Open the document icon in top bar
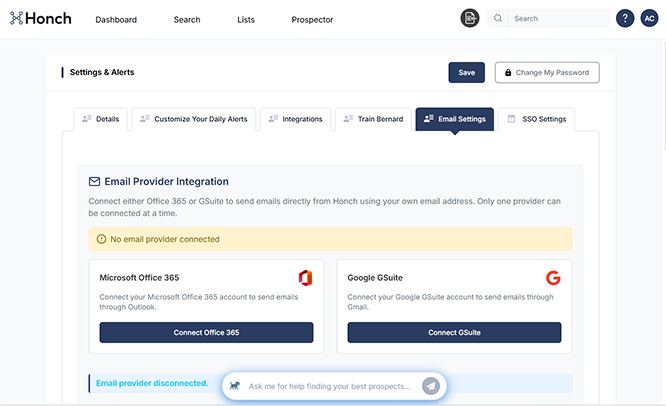Image resolution: width=666 pixels, height=406 pixels. [x=470, y=18]
